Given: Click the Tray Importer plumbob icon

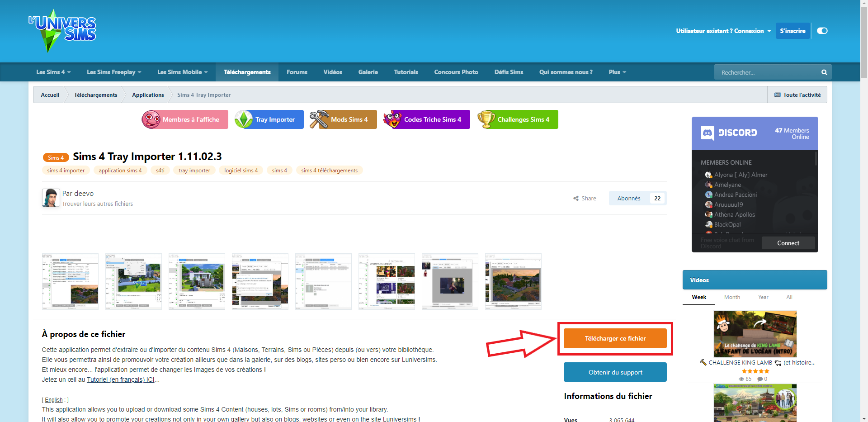Looking at the screenshot, I should [244, 119].
